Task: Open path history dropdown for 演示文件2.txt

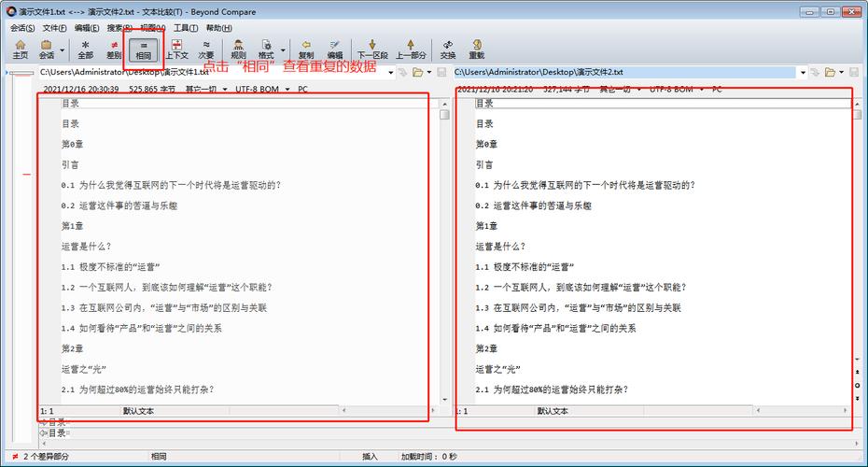Action: (804, 73)
